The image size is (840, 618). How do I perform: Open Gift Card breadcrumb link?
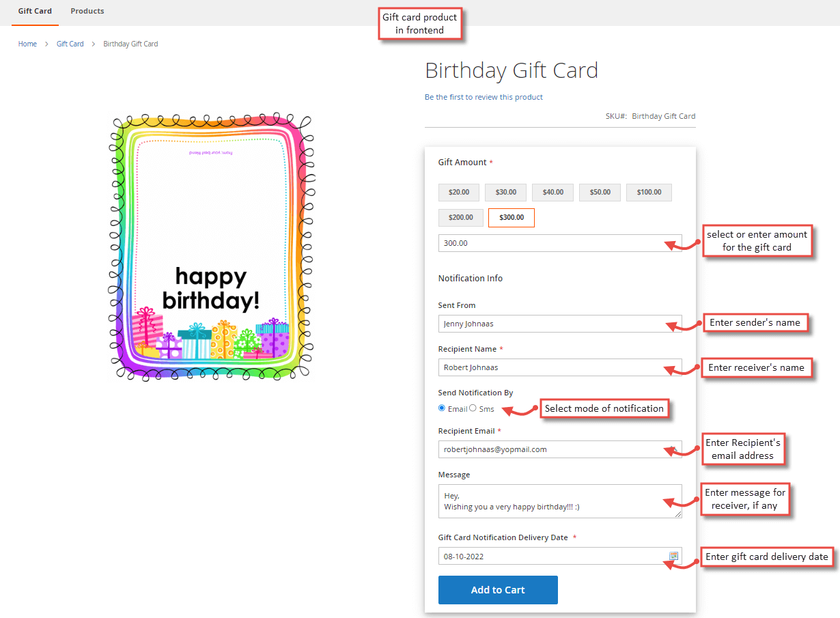(70, 44)
